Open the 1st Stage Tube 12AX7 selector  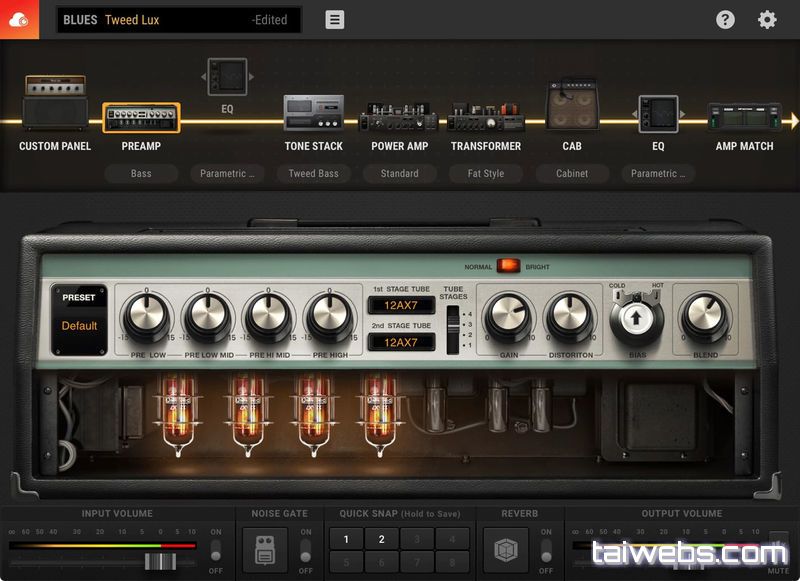click(400, 306)
